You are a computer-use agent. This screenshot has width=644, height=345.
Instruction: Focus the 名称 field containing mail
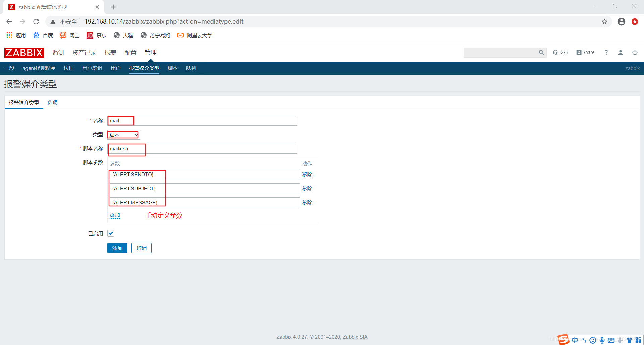pyautogui.click(x=202, y=121)
